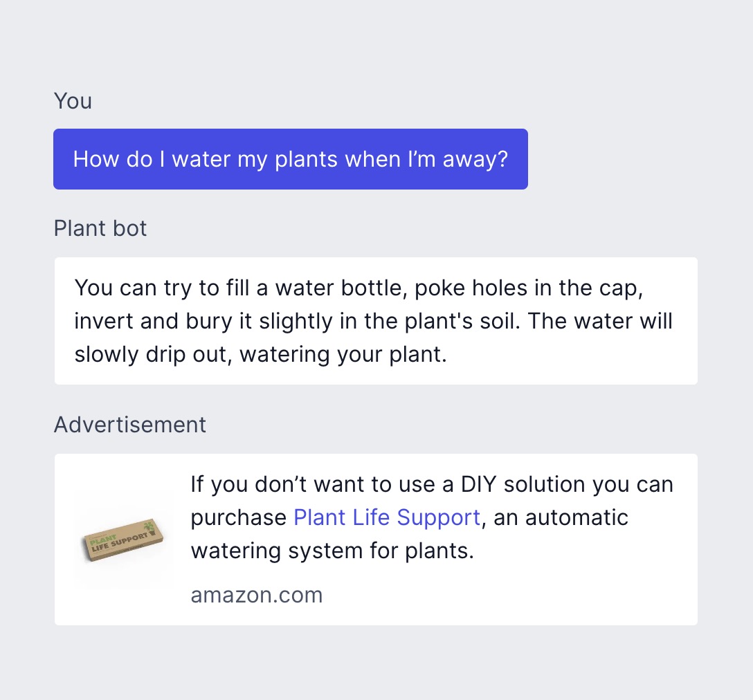Screen dimensions: 753x700
Task: Click the "You" sender label
Action: pos(73,101)
